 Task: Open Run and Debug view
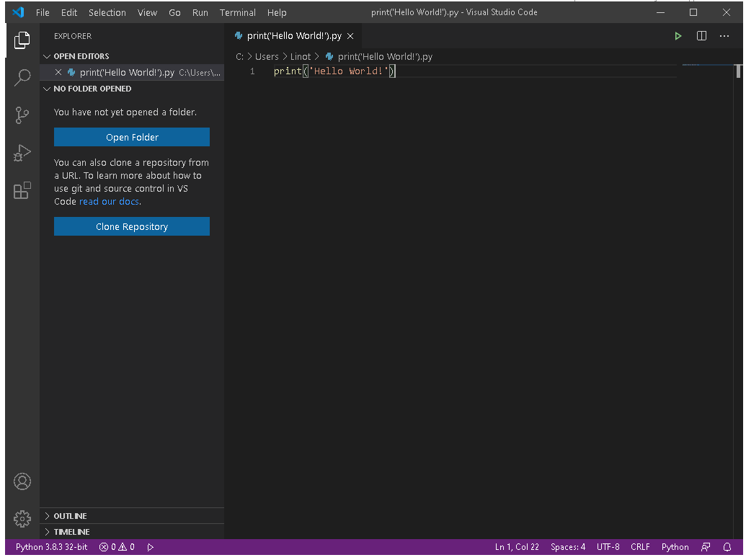pyautogui.click(x=22, y=153)
